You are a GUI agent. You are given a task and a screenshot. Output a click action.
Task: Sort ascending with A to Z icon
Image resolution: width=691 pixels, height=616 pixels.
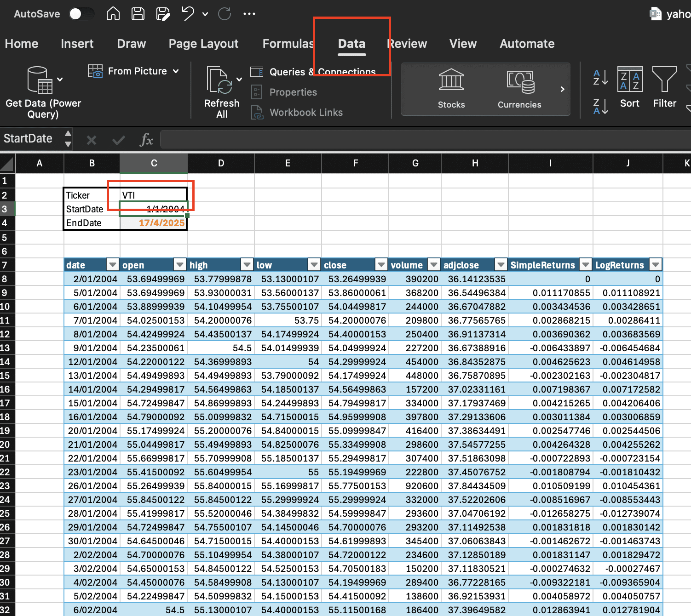tap(599, 78)
